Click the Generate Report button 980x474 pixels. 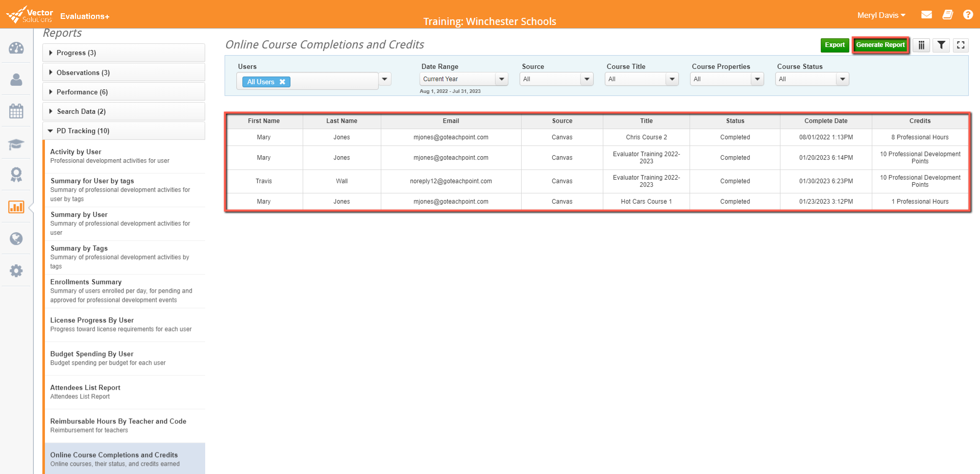coord(880,45)
